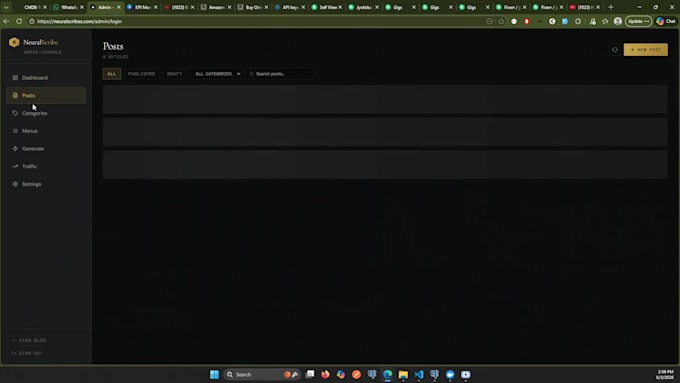Viewport: 680px width, 383px height.
Task: Filter posts by Draft
Action: pyautogui.click(x=174, y=74)
